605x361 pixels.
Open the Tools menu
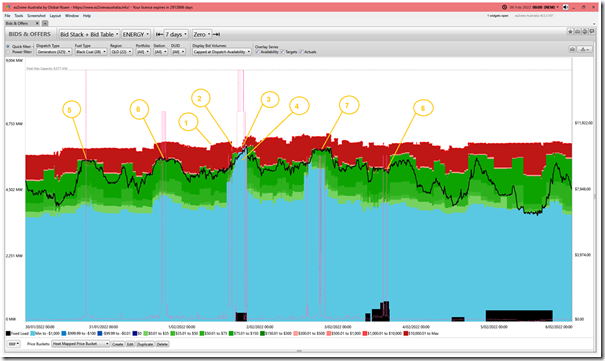coord(19,16)
